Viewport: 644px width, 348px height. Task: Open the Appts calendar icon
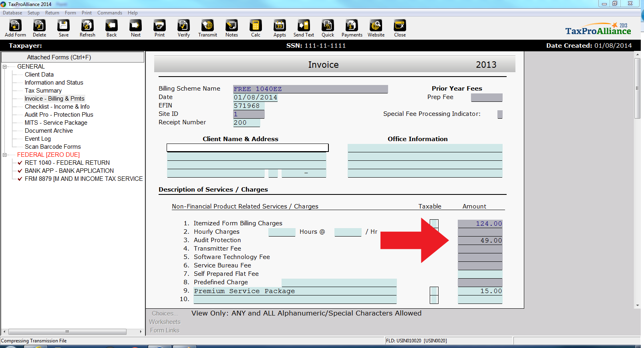click(280, 28)
